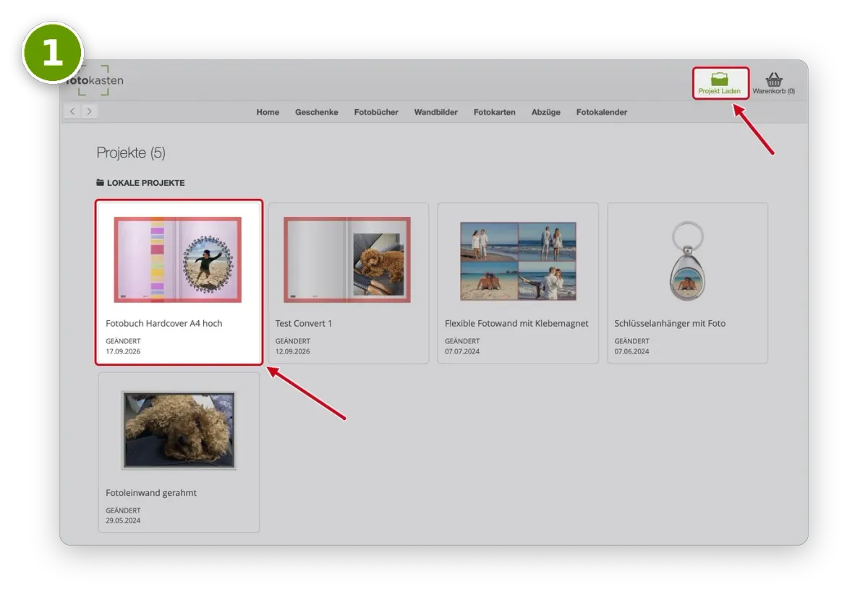Image resolution: width=868 pixels, height=605 pixels.
Task: Click the date '12.09.2026'
Action: (293, 351)
